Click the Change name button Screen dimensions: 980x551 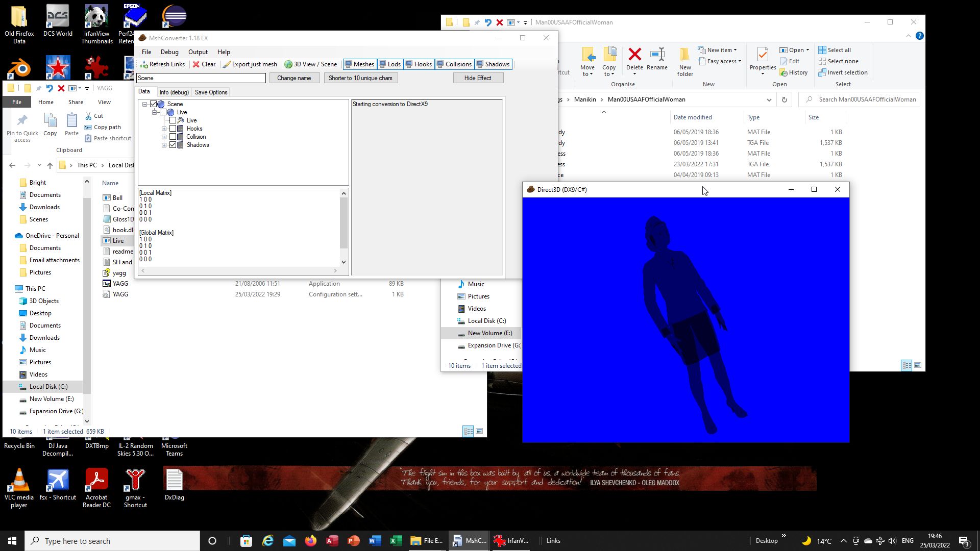point(294,78)
